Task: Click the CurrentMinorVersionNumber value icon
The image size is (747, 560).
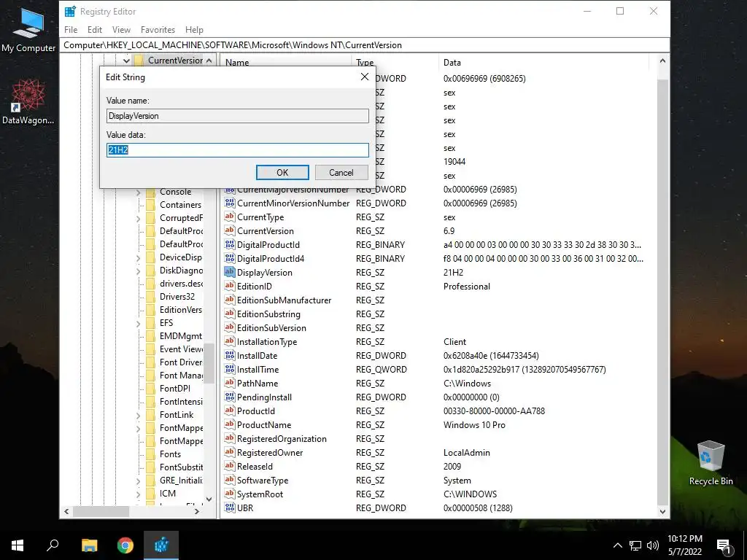Action: pos(230,203)
